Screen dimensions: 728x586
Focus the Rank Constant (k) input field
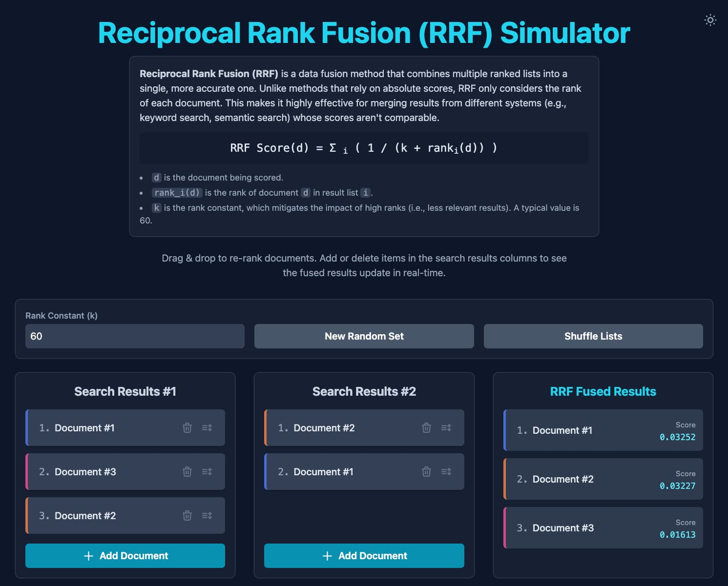[x=135, y=336]
